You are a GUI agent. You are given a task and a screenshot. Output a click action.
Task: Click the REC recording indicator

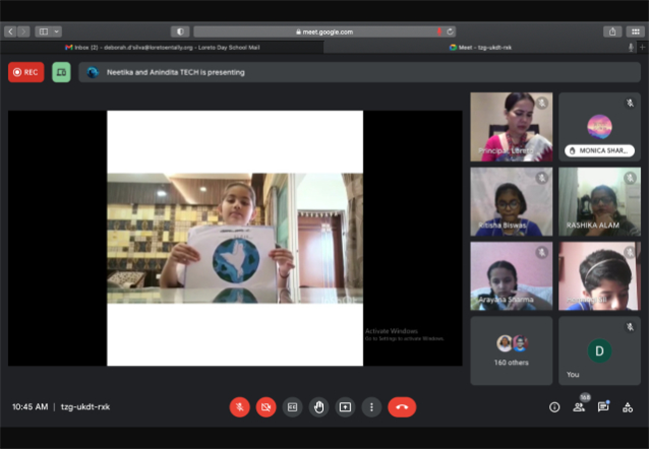(x=26, y=72)
